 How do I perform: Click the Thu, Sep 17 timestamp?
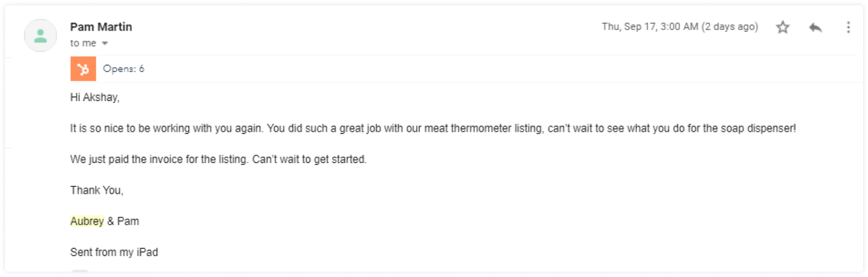click(x=679, y=27)
